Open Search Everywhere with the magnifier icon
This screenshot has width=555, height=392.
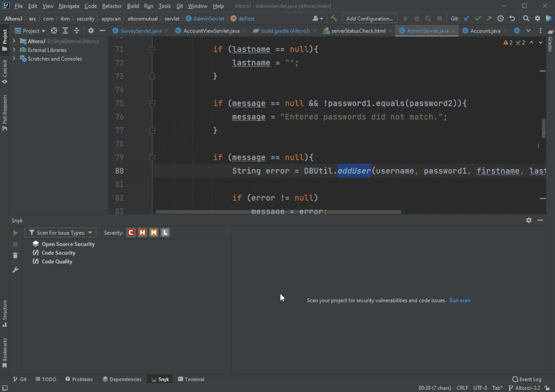526,18
